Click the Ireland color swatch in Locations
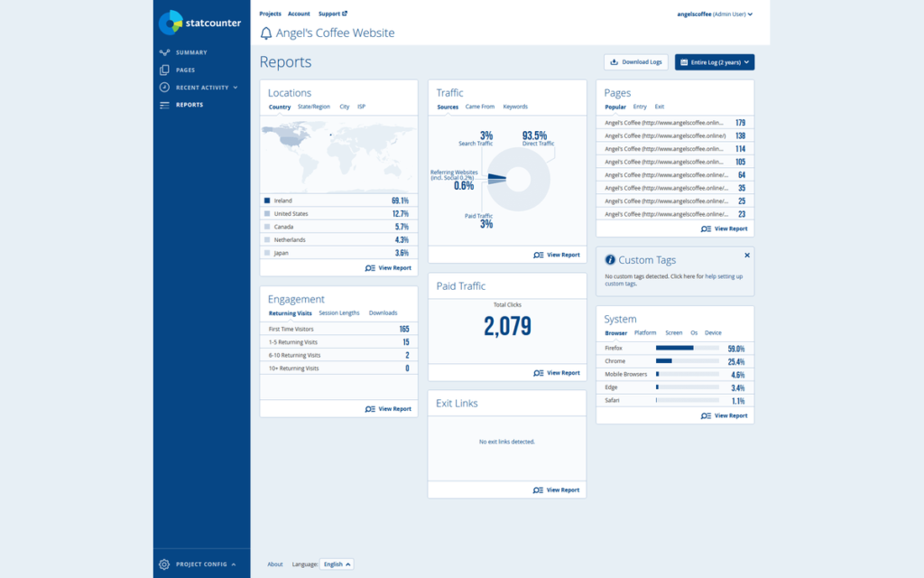This screenshot has height=578, width=924. 267,200
